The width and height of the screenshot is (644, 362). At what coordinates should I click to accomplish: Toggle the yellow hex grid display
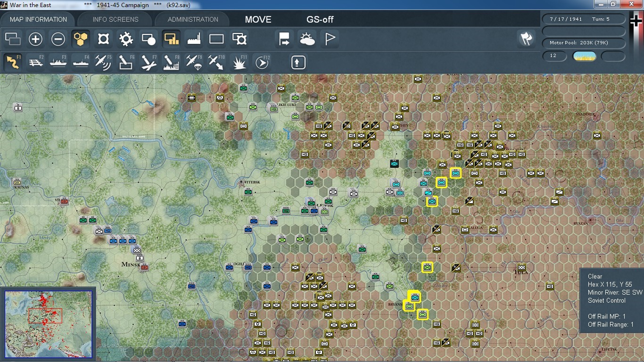click(81, 39)
